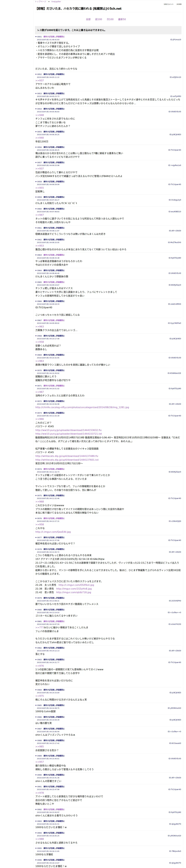Click ID:31dzgy2y0 on post 0959
Image resolution: width=186 pixels, height=868 pixels.
point(175,200)
